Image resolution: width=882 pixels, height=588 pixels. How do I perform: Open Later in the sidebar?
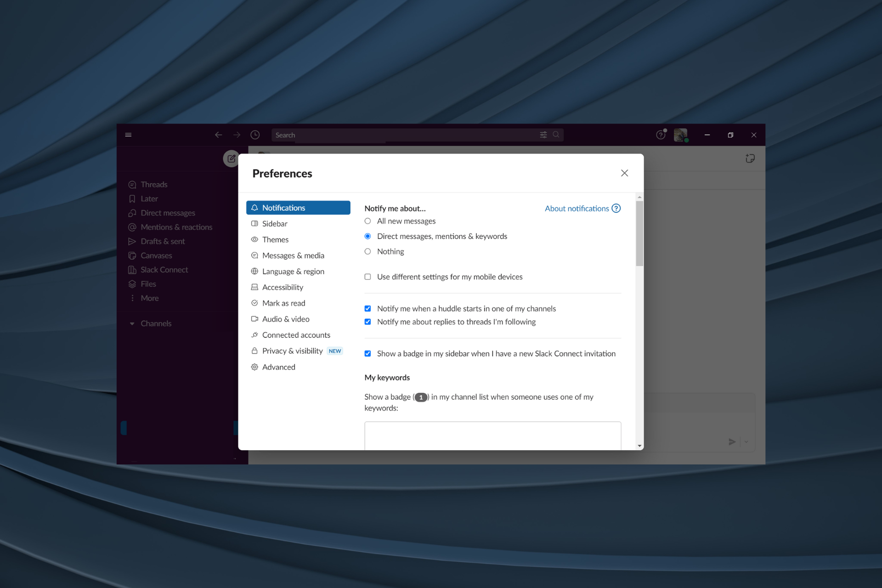[149, 198]
